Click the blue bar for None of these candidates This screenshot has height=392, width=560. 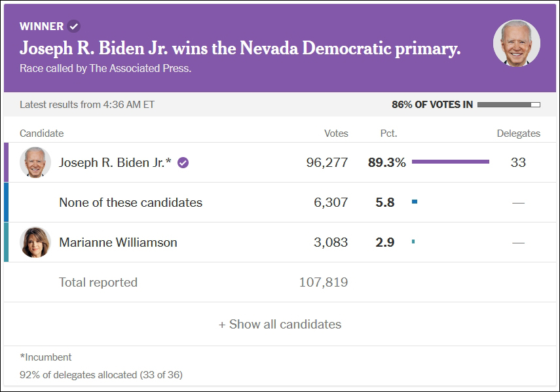[415, 202]
